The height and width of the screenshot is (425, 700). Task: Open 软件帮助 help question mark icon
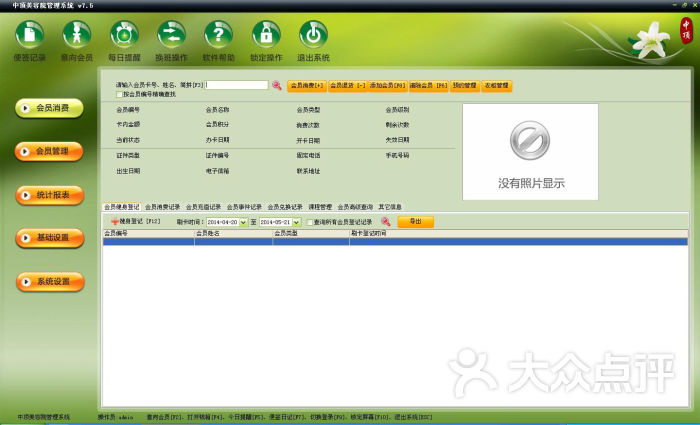coord(218,35)
